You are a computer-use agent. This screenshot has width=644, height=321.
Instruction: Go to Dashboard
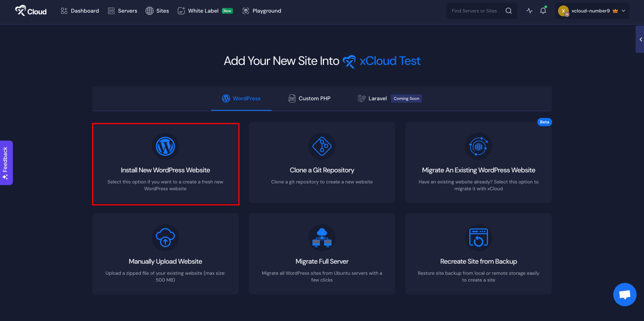click(80, 11)
